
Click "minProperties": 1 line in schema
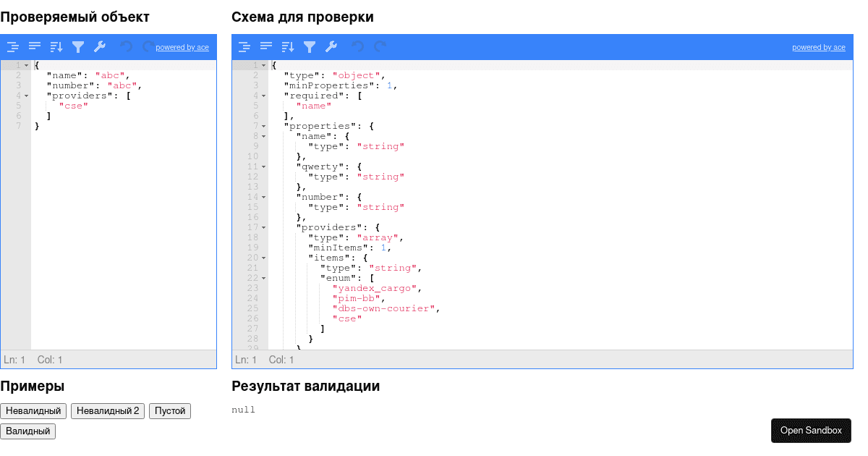tap(341, 85)
